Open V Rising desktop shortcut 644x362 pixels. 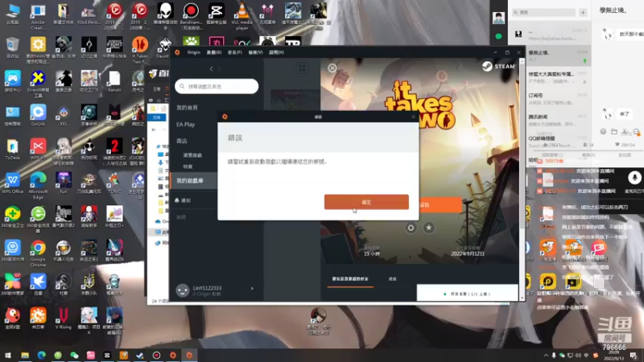click(x=64, y=319)
